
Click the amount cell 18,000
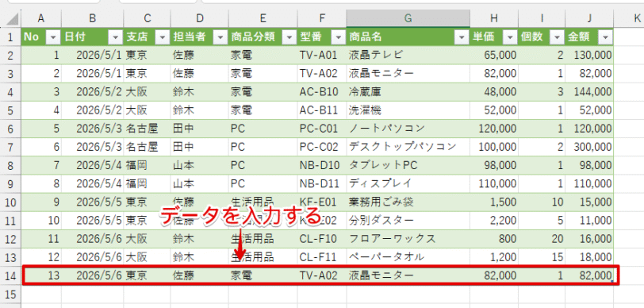[x=589, y=257]
